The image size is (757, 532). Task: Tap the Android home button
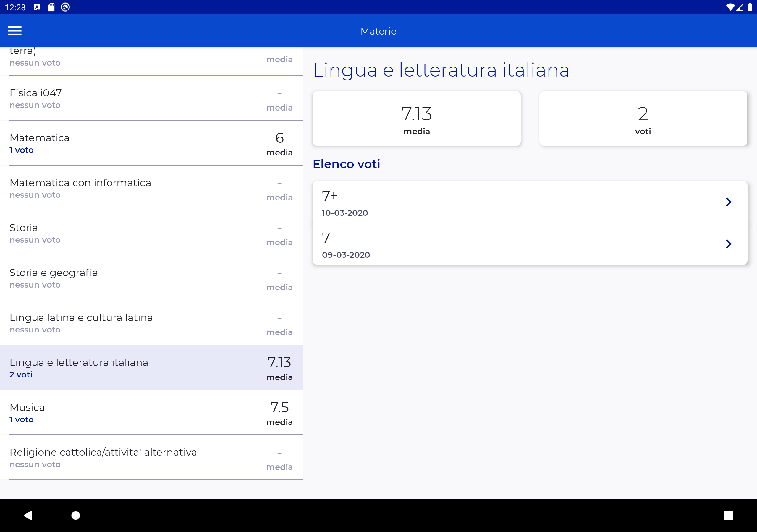pyautogui.click(x=75, y=515)
